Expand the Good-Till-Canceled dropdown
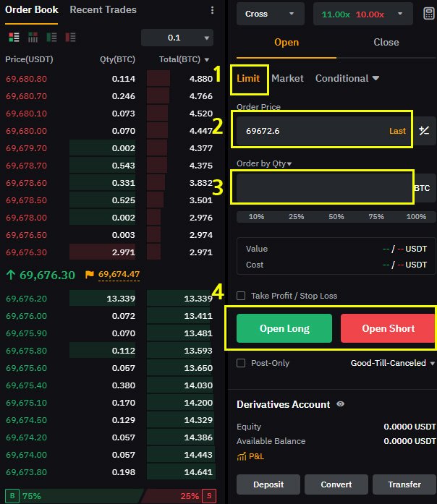Screen dimensions: 437x504 pyautogui.click(x=393, y=363)
